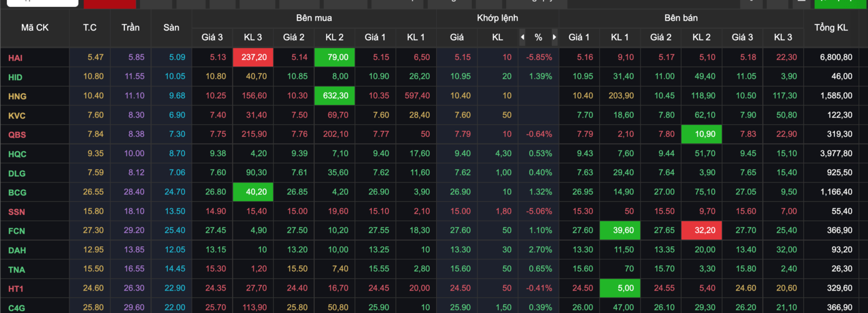Open the HAI stock ticker
This screenshot has height=313, width=868.
16,57
